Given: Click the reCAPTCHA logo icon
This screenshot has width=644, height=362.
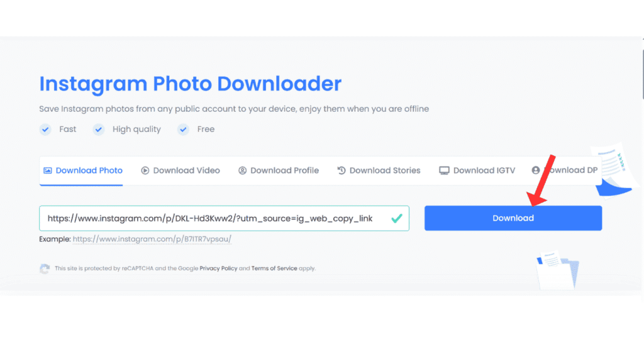Looking at the screenshot, I should click(x=45, y=268).
